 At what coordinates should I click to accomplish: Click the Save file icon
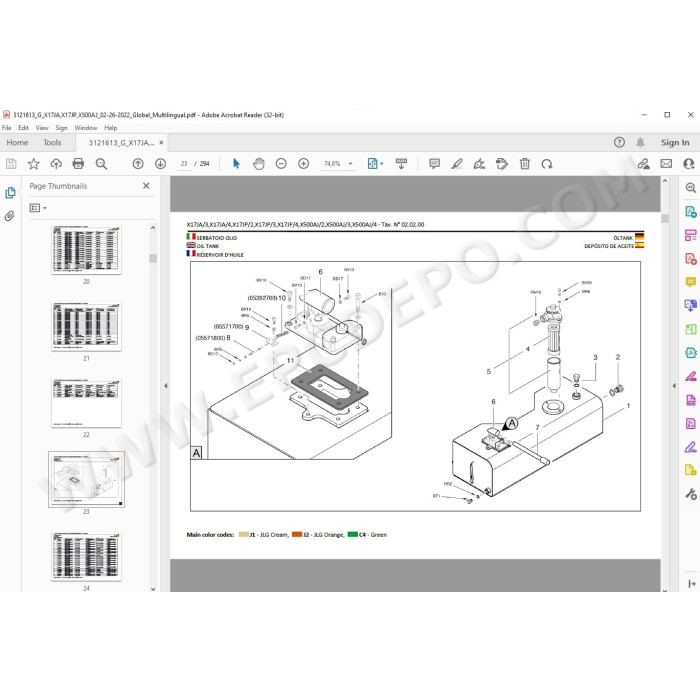[x=11, y=164]
